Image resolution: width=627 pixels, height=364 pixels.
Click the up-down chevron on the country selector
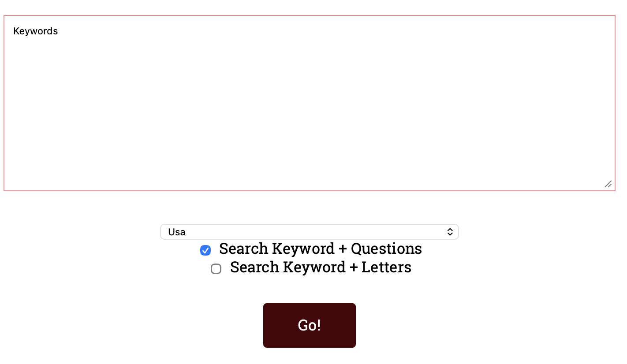point(450,232)
